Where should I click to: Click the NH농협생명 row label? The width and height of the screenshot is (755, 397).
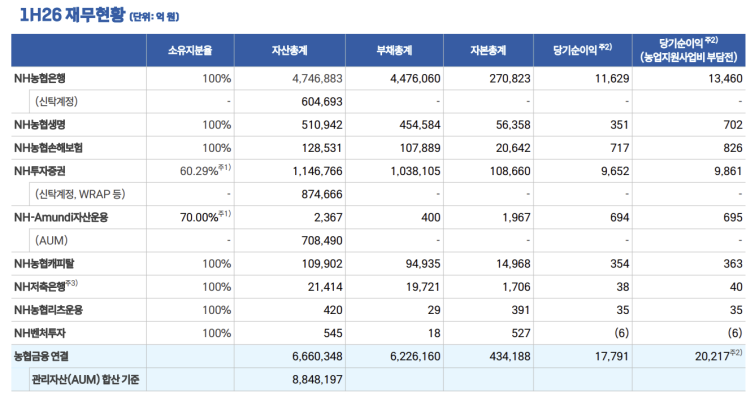click(40, 124)
